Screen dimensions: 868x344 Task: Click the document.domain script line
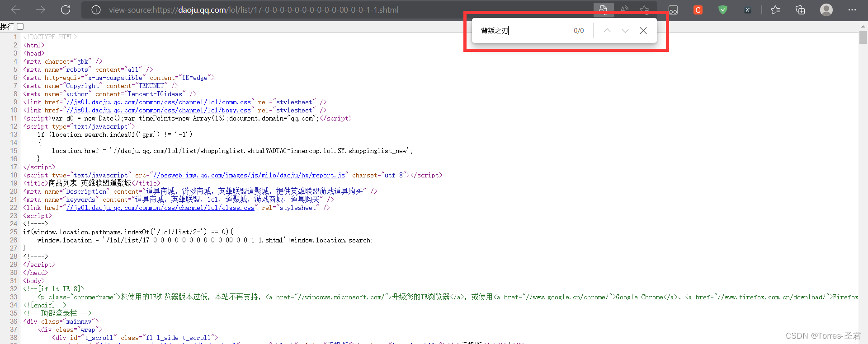coord(188,118)
